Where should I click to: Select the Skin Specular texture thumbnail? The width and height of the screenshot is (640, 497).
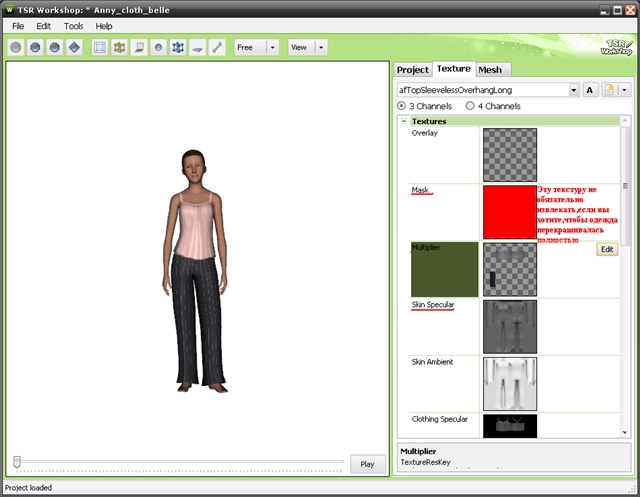point(510,327)
